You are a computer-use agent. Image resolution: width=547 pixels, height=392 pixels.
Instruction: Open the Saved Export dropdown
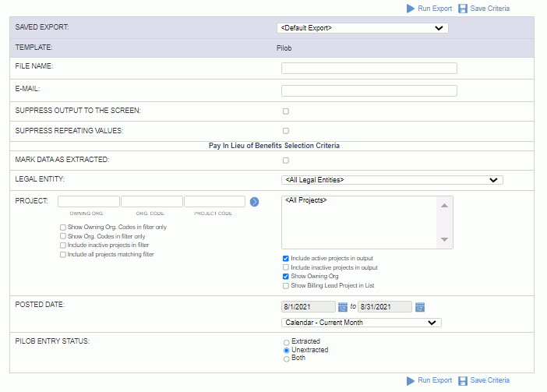[362, 28]
